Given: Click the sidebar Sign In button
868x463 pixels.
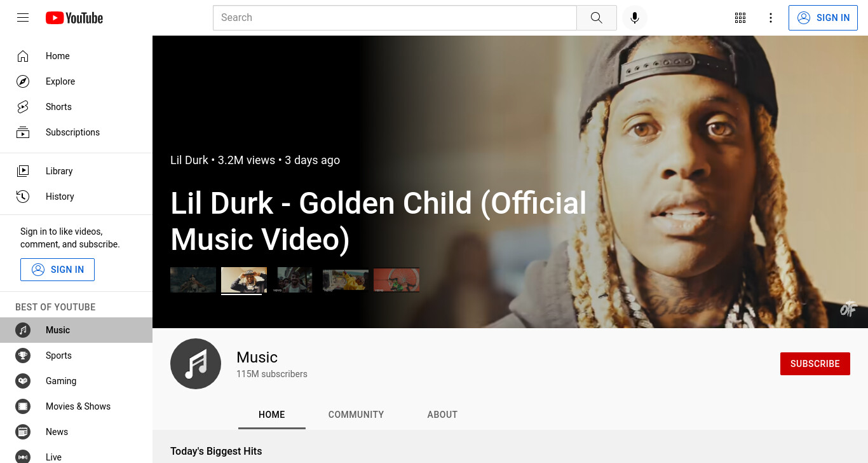Looking at the screenshot, I should click(57, 270).
